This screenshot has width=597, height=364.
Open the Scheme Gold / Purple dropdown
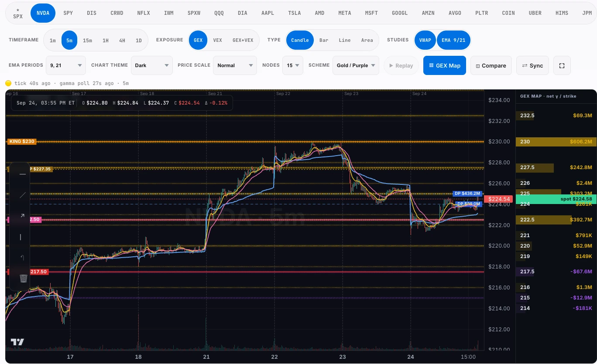pos(356,65)
